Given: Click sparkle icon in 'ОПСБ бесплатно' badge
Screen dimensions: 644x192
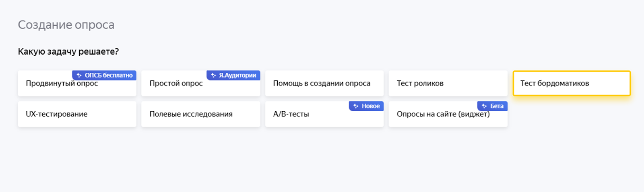Looking at the screenshot, I should (79, 76).
